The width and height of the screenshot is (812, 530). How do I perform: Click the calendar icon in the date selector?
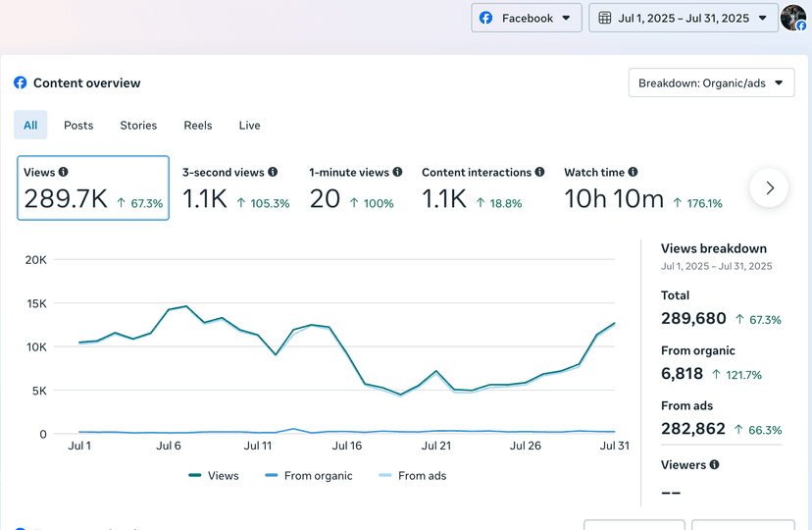pyautogui.click(x=605, y=18)
